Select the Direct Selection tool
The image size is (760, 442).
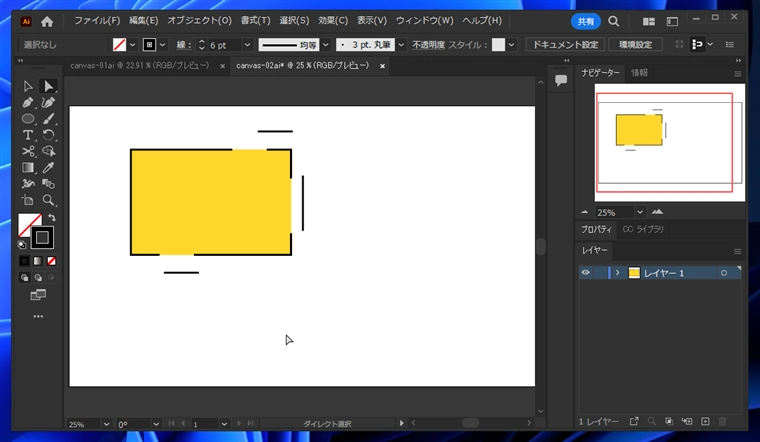[48, 86]
